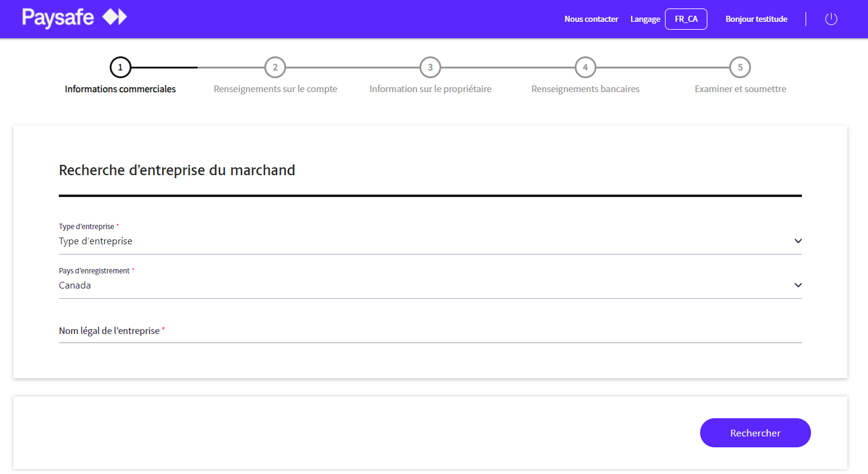Screen dimensions: 868x474
Task: Click the Nous contacter link
Action: (592, 19)
